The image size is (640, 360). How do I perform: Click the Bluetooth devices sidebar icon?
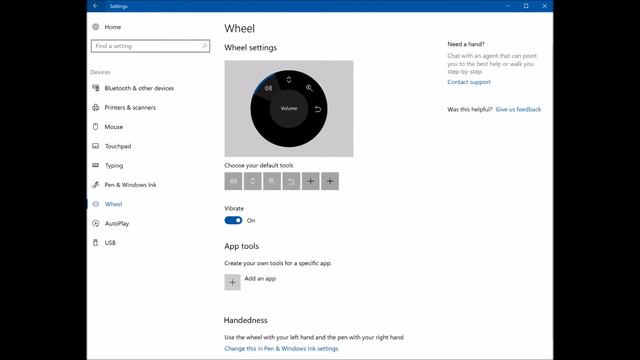[x=96, y=88]
